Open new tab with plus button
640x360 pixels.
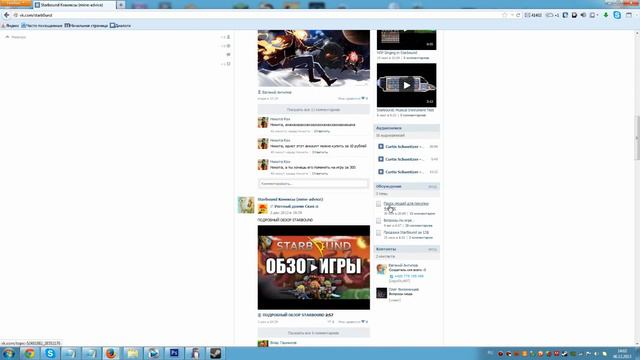121,5
